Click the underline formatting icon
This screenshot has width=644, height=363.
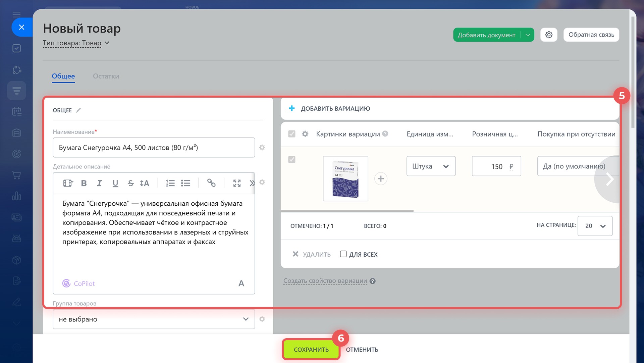(x=115, y=183)
